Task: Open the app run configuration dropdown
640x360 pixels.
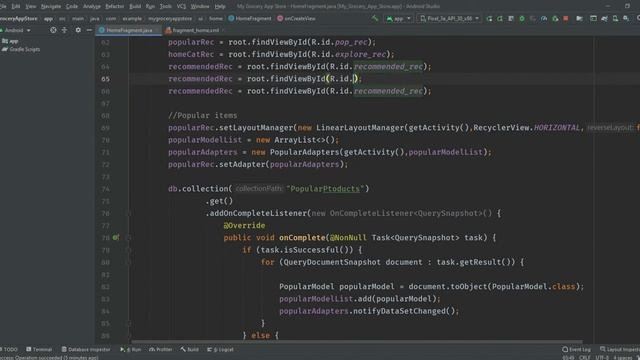Action: [x=398, y=18]
